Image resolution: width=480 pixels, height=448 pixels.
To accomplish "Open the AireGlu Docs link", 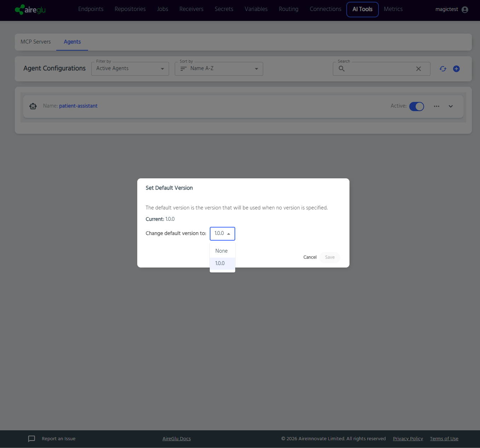I will [177, 439].
